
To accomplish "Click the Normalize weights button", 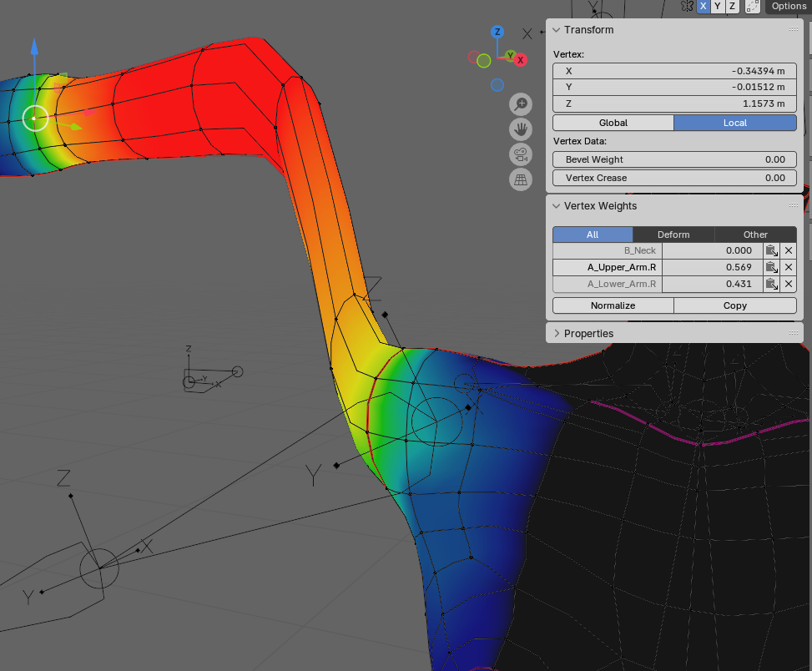I will 613,305.
